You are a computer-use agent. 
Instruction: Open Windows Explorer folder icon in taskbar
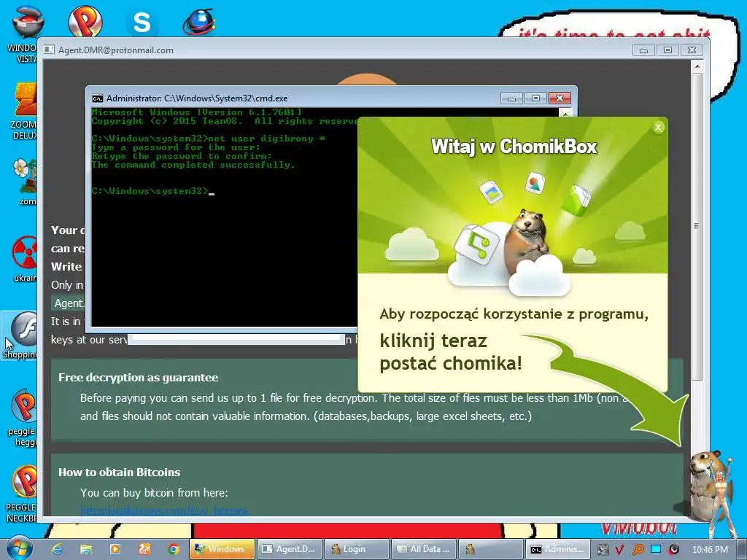(x=86, y=549)
